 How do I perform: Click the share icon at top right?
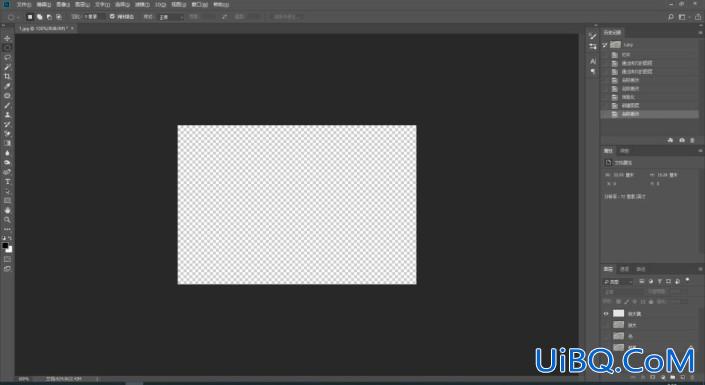click(699, 17)
